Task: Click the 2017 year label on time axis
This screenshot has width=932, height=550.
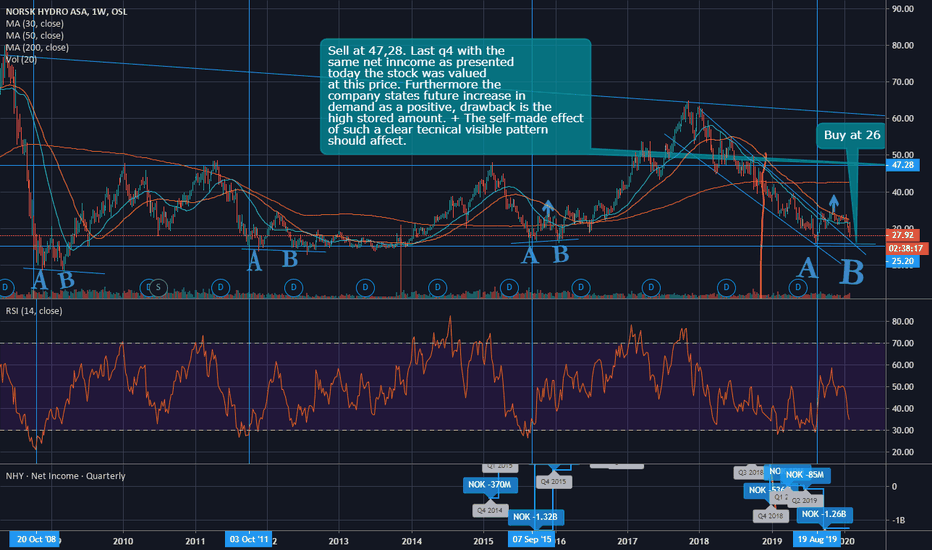Action: tap(627, 541)
